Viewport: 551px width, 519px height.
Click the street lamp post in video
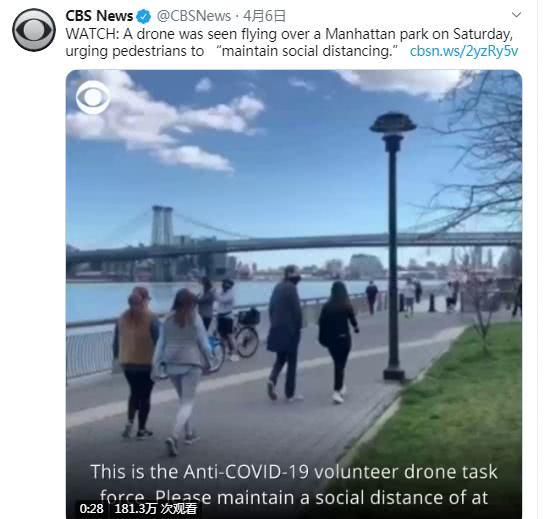(x=393, y=246)
